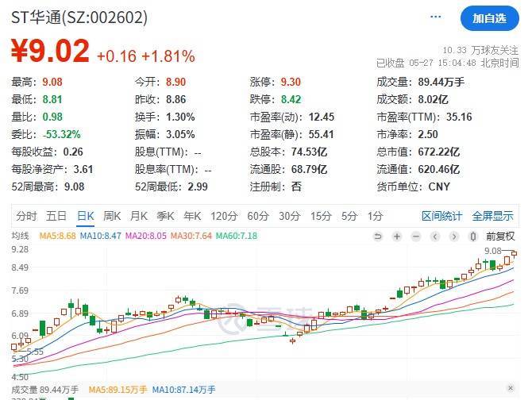Click the chart reset undo arrow icon
The image size is (532, 400).
(378, 237)
